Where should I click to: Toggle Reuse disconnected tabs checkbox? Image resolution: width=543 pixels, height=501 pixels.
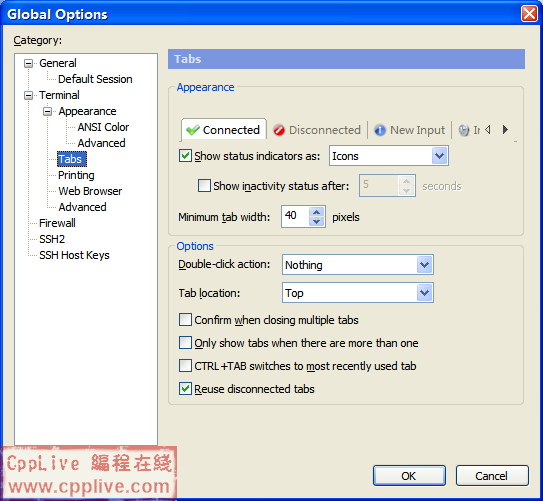[185, 388]
